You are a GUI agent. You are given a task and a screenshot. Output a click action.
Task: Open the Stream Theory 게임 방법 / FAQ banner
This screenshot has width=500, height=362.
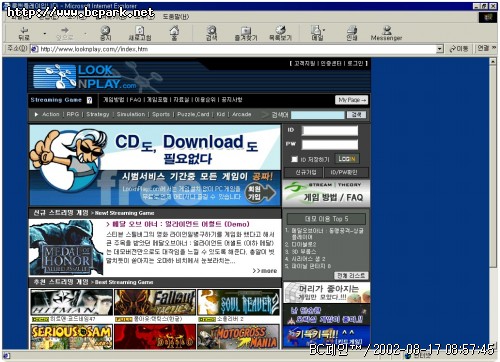coord(326,193)
